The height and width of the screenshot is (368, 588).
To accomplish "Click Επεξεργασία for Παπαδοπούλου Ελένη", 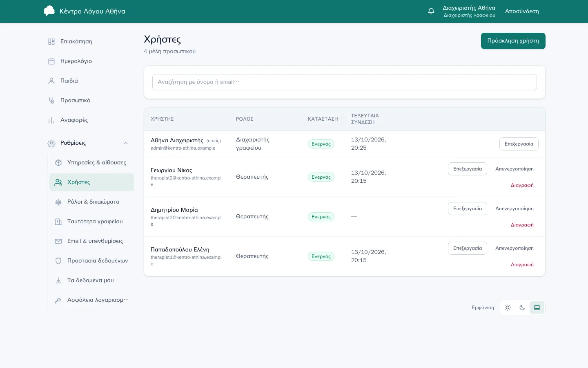I will [468, 248].
